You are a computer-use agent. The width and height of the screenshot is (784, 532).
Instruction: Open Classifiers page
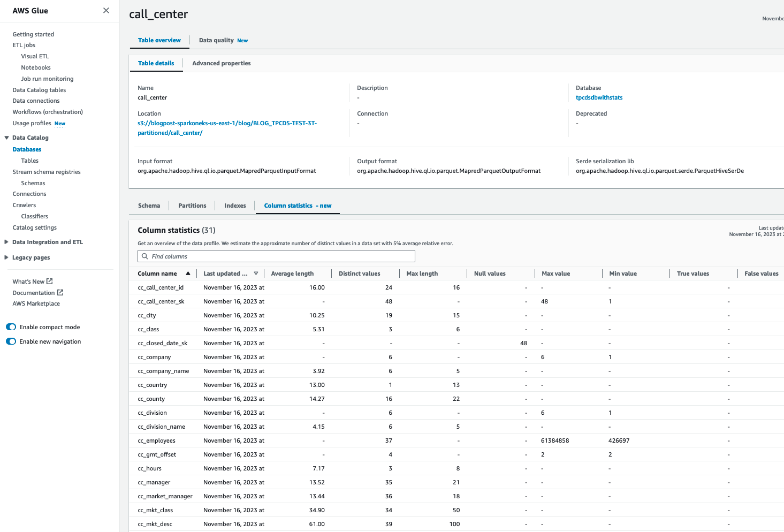tap(34, 216)
